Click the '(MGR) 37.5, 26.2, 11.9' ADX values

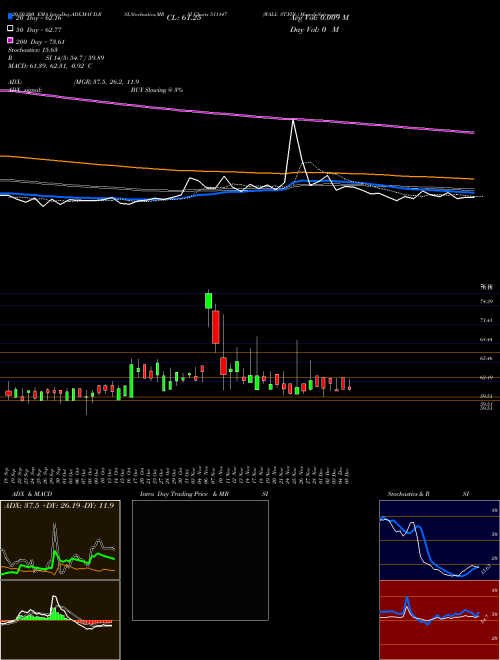106,82
